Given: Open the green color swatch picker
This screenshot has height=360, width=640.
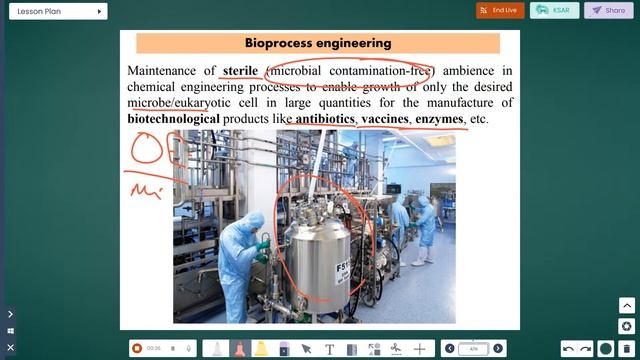Looking at the screenshot, I should click(x=606, y=349).
